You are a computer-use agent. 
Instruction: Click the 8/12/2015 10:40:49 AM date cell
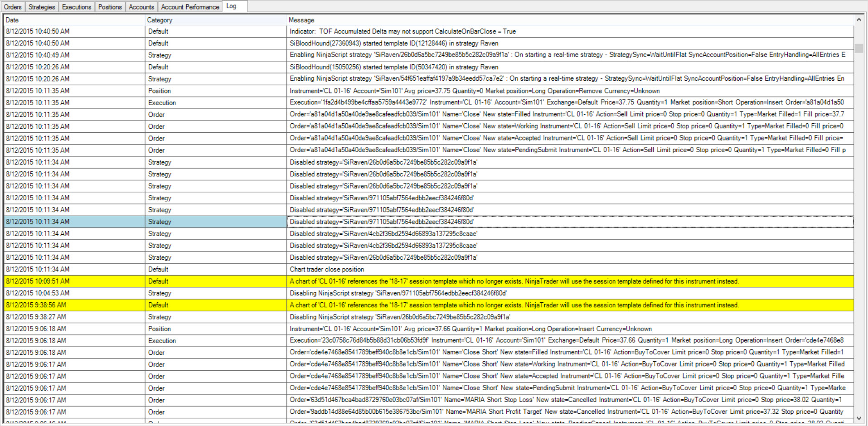[74, 55]
